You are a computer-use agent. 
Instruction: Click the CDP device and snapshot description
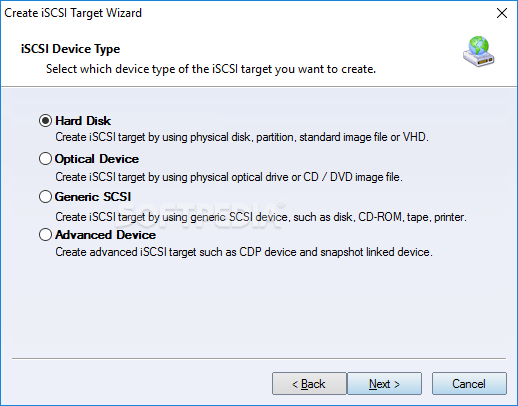244,252
